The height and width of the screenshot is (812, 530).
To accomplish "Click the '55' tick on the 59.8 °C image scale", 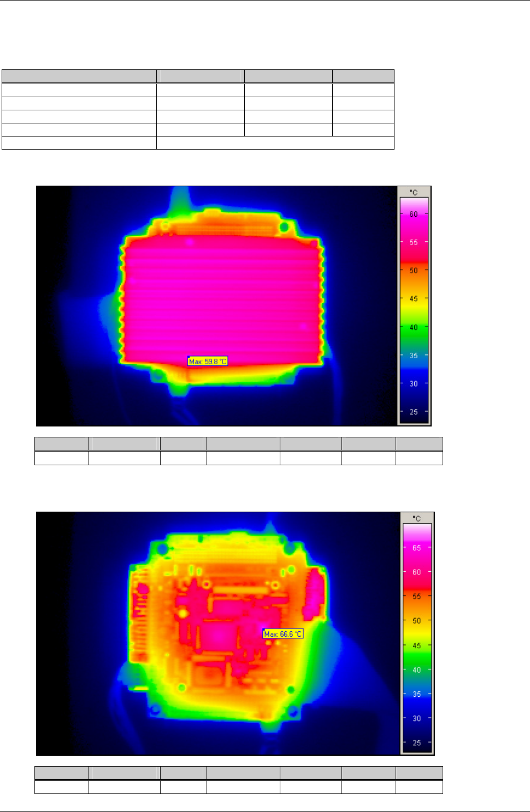I will coord(414,242).
